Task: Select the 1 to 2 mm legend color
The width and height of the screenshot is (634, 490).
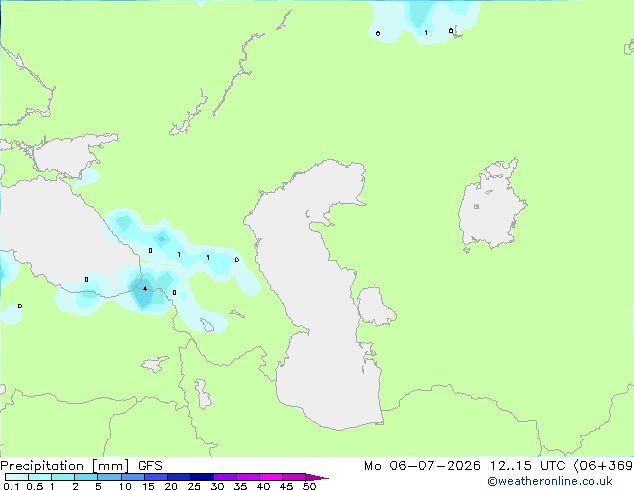Action: tap(63, 477)
